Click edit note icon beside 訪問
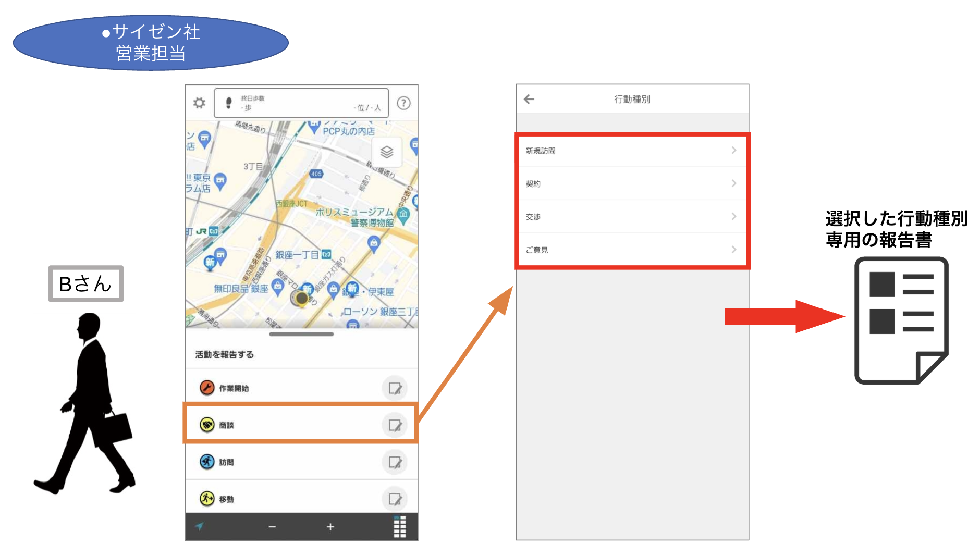Viewport: 980px width, 544px height. [x=395, y=462]
